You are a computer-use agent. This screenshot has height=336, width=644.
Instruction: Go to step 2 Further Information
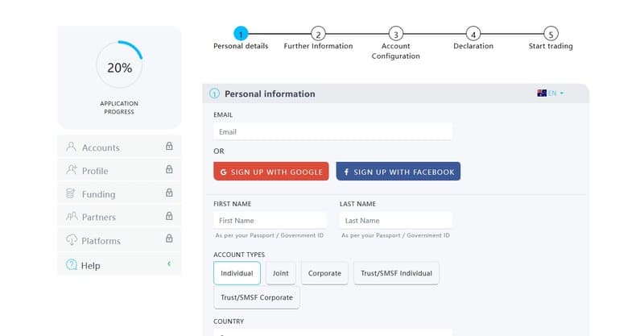click(318, 34)
